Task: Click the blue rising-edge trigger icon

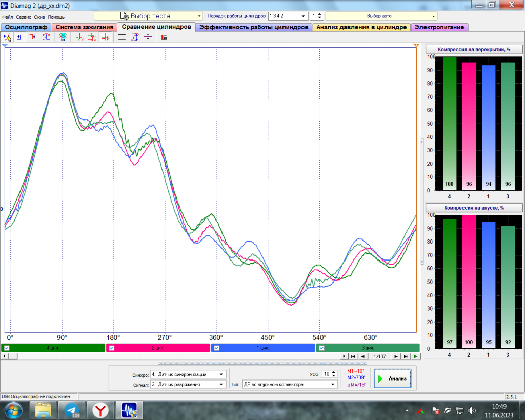Action: (x=21, y=37)
